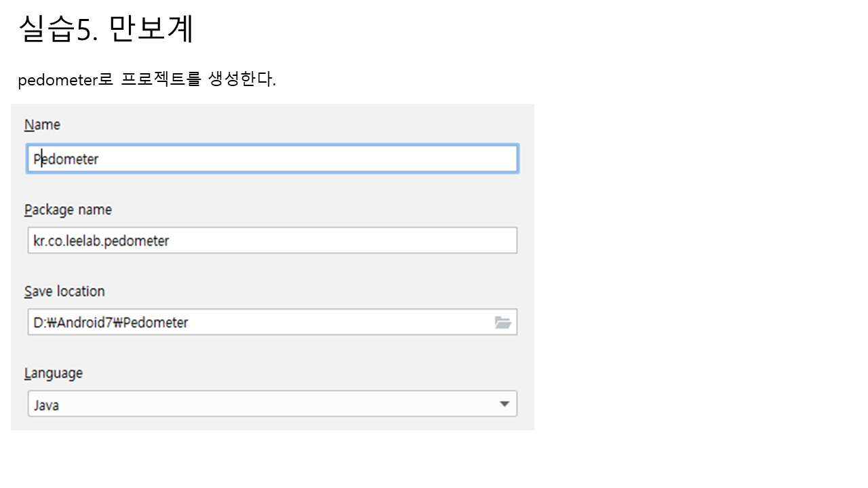Click inside the Save location path field
Viewport: 868px width, 488px height.
tap(271, 323)
